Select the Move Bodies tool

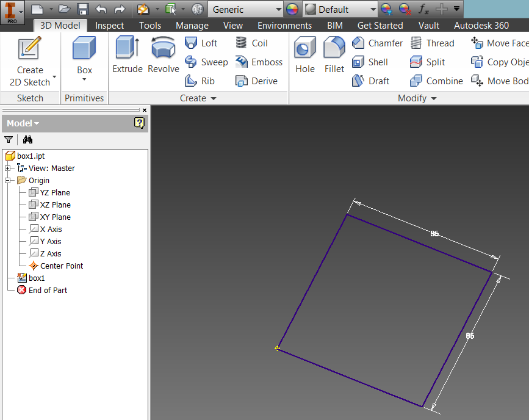(x=499, y=81)
